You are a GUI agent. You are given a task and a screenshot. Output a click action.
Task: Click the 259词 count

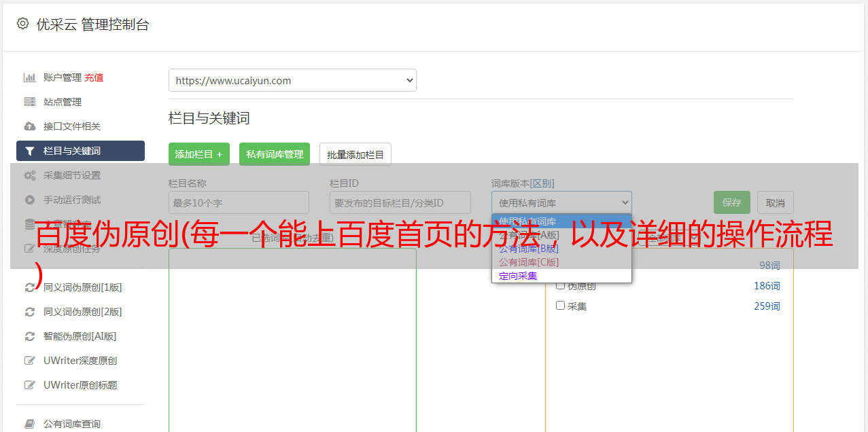767,306
